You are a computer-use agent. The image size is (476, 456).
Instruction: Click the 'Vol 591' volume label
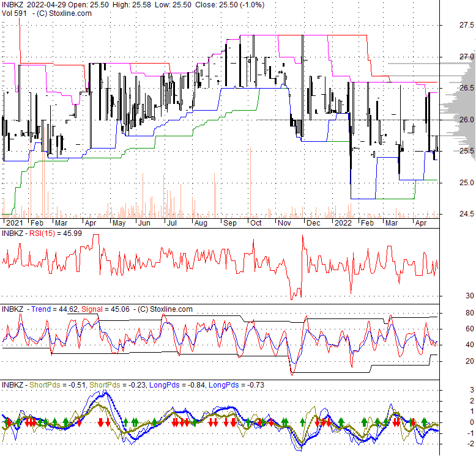(14, 13)
